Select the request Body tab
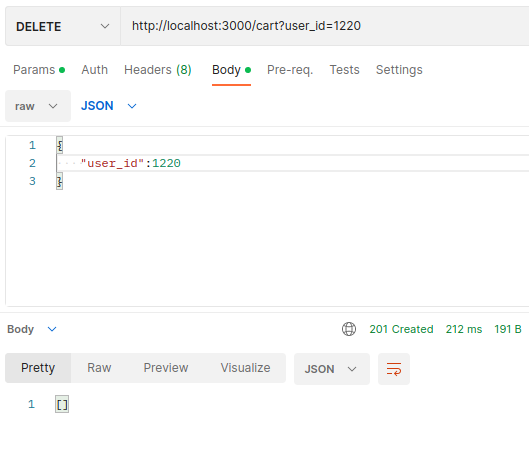 click(231, 70)
